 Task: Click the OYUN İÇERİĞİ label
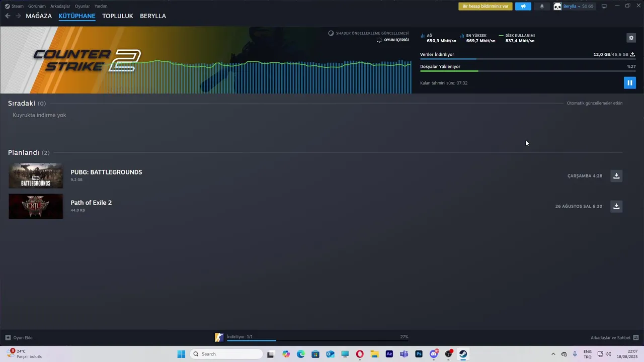click(x=396, y=40)
